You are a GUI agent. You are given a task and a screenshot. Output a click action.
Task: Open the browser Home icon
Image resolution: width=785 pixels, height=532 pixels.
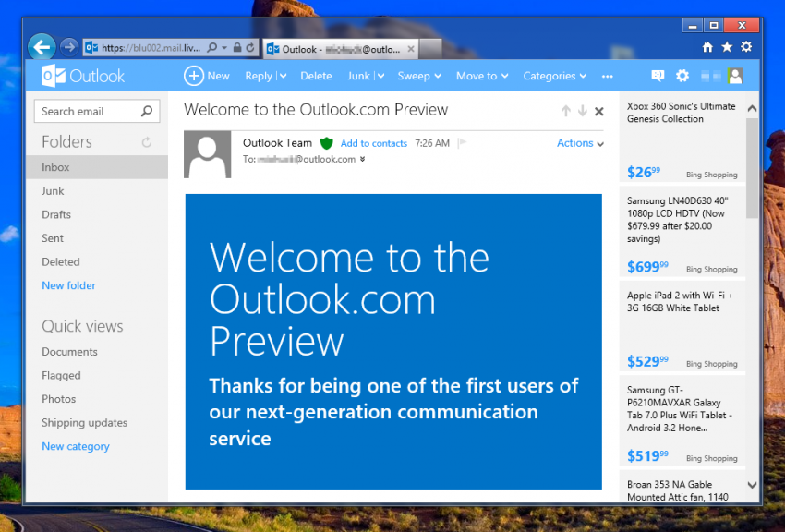click(x=707, y=47)
